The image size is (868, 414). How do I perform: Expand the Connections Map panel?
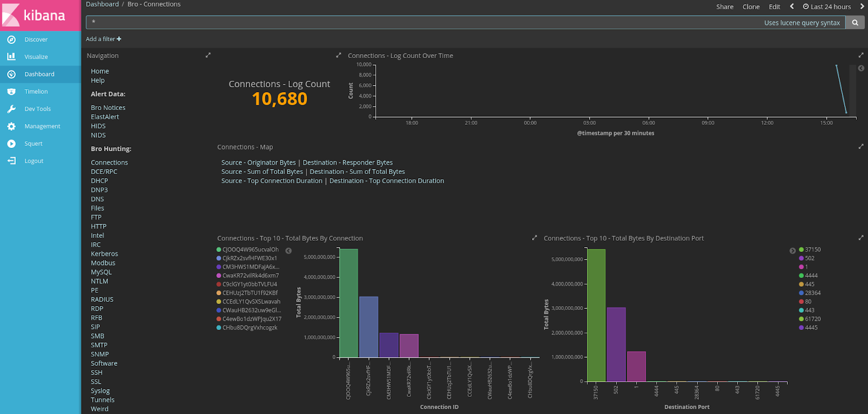[x=860, y=147]
